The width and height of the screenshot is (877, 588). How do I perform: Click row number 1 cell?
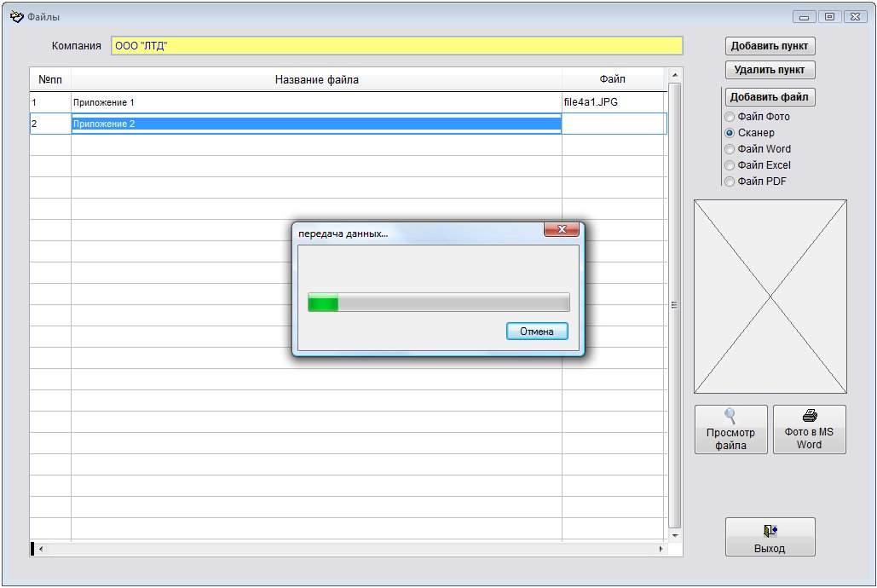(x=50, y=102)
